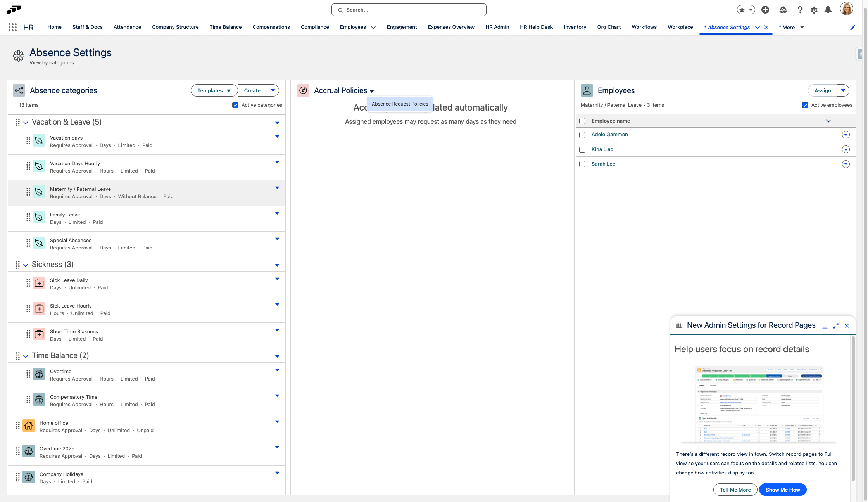Screen dimensions: 868x502
Task: Open the notifications bell
Action: point(828,10)
